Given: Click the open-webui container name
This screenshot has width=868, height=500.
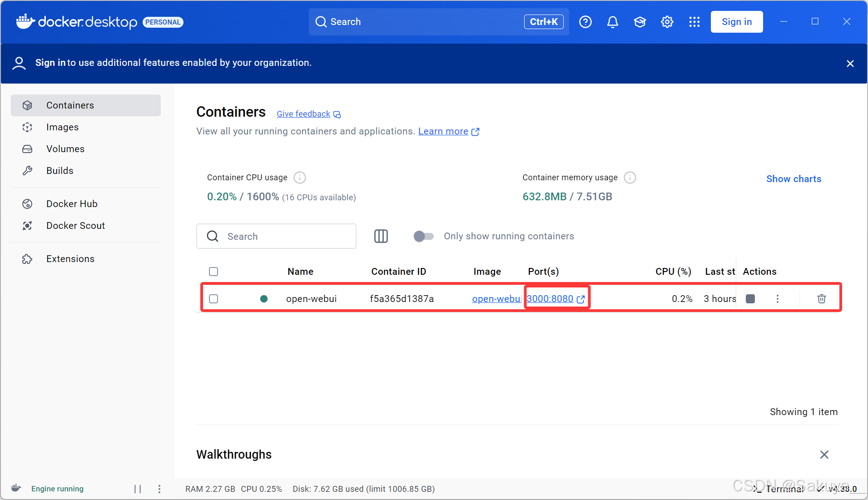Looking at the screenshot, I should coord(312,299).
